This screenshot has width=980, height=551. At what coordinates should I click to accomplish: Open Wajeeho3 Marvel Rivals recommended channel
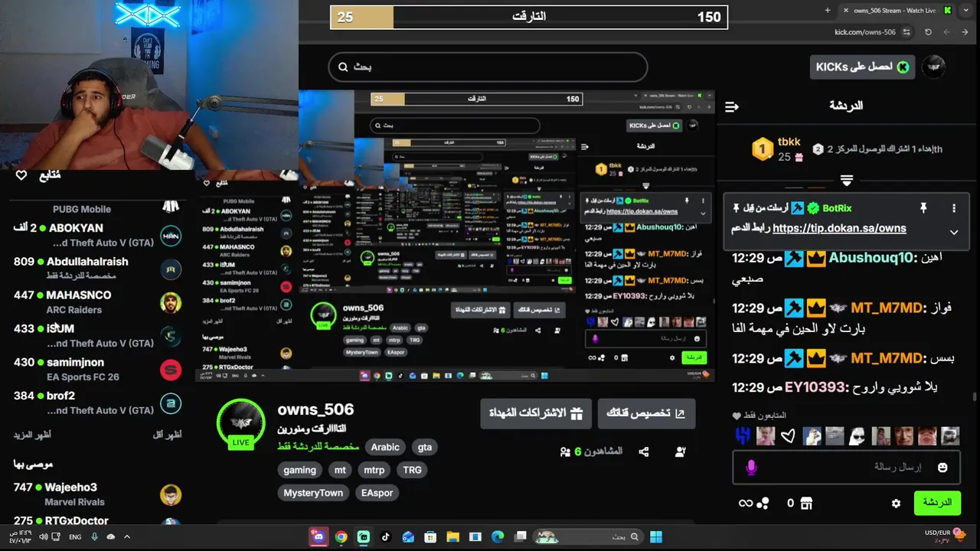tap(97, 494)
